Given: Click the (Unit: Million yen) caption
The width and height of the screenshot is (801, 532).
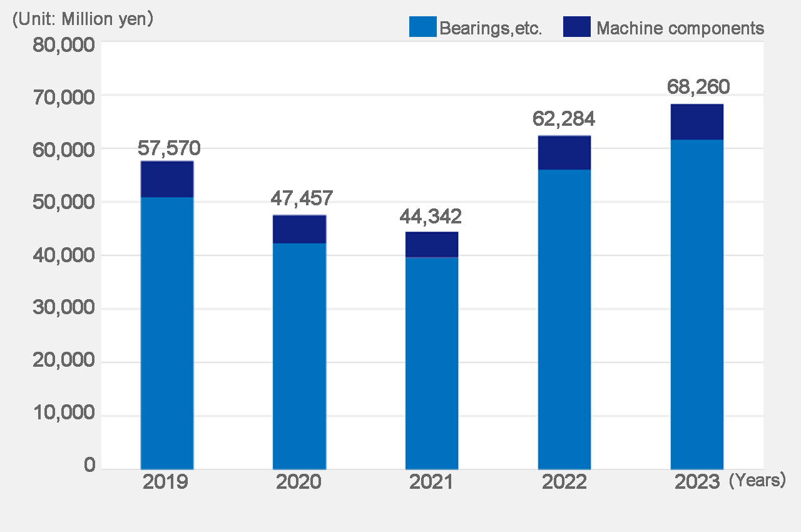Looking at the screenshot, I should 83,19.
